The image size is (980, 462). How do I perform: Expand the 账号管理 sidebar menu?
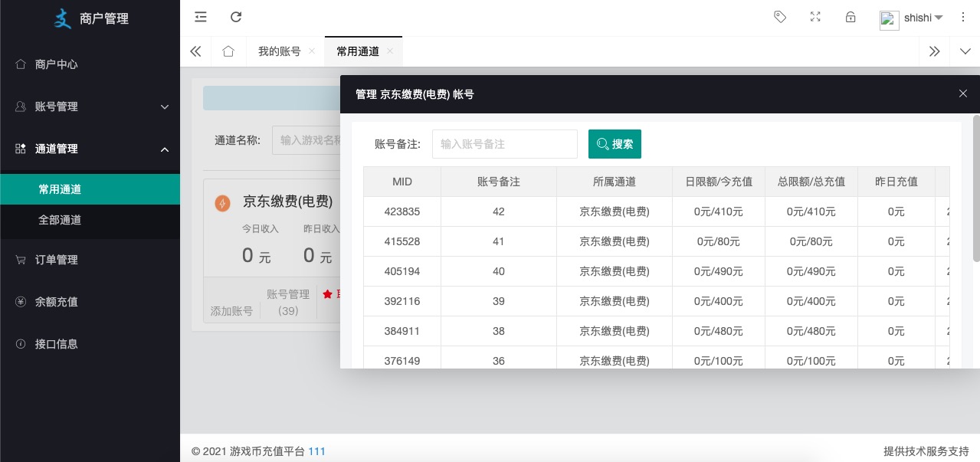point(90,106)
